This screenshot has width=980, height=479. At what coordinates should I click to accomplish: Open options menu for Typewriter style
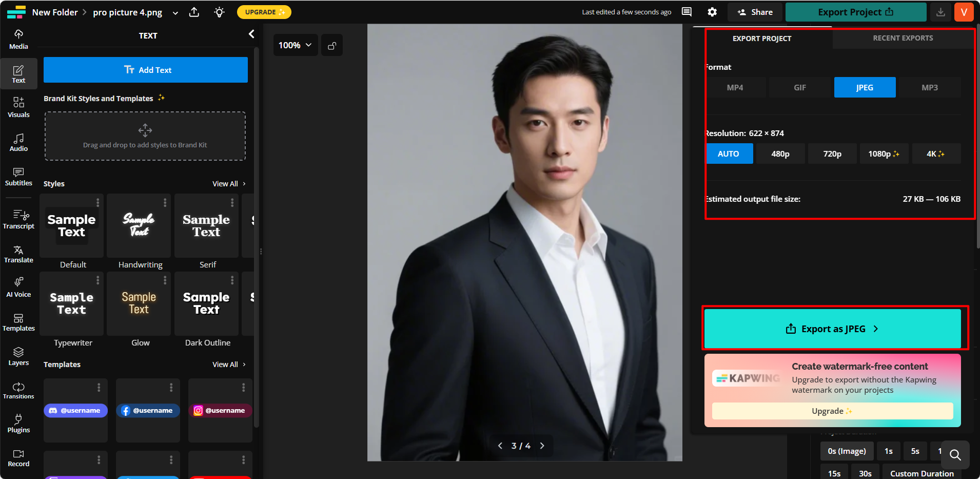97,280
